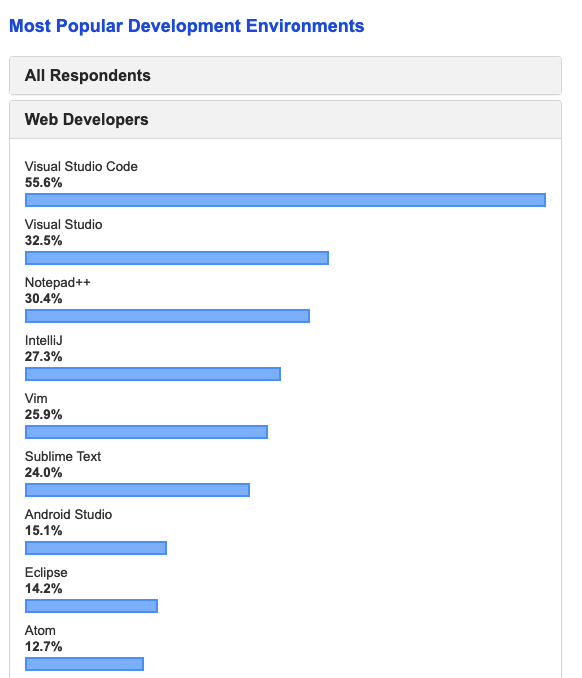
Task: Click the IntelliJ label text
Action: coord(44,340)
